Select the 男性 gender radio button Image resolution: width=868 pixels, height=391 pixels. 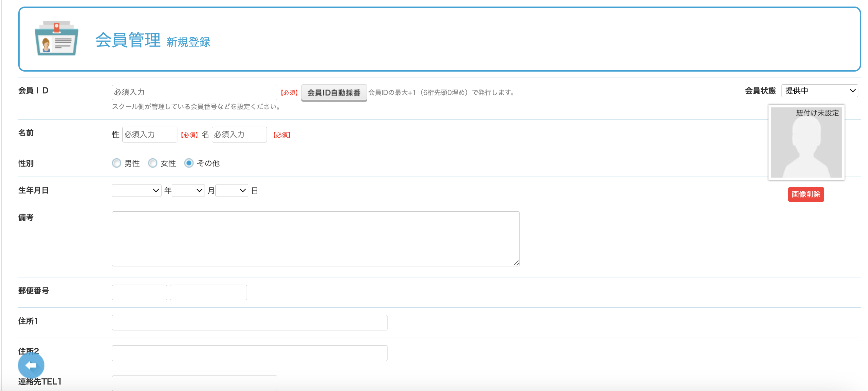[x=116, y=163]
